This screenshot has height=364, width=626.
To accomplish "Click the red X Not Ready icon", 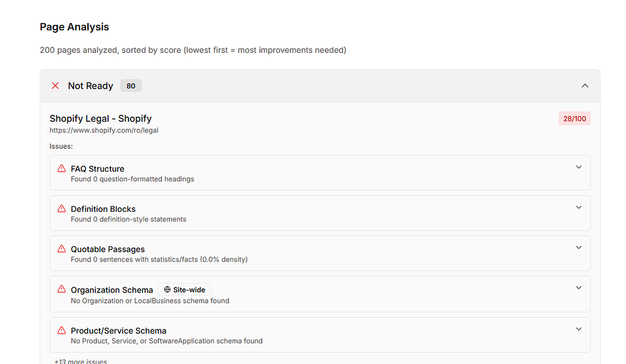I will 55,86.
